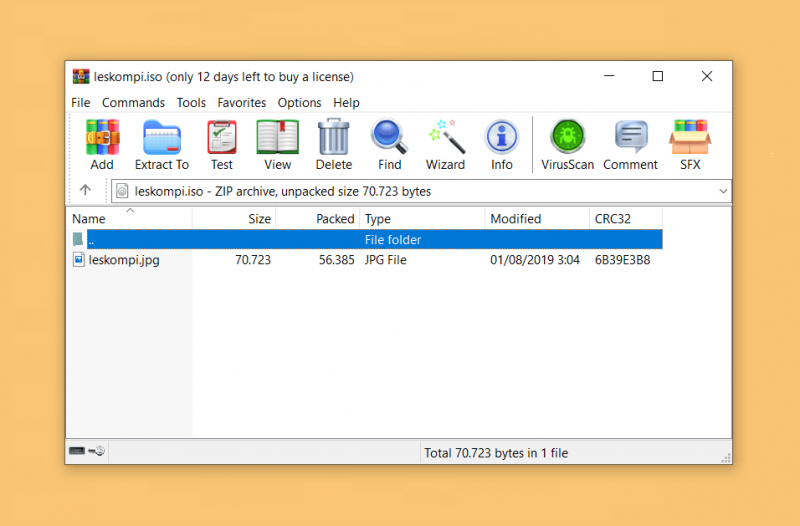Click the parent folder icon
This screenshot has height=526, width=800.
(78, 239)
